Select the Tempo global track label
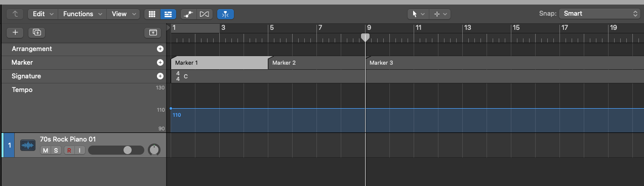Screen dimensions: 644x186 click(x=22, y=90)
